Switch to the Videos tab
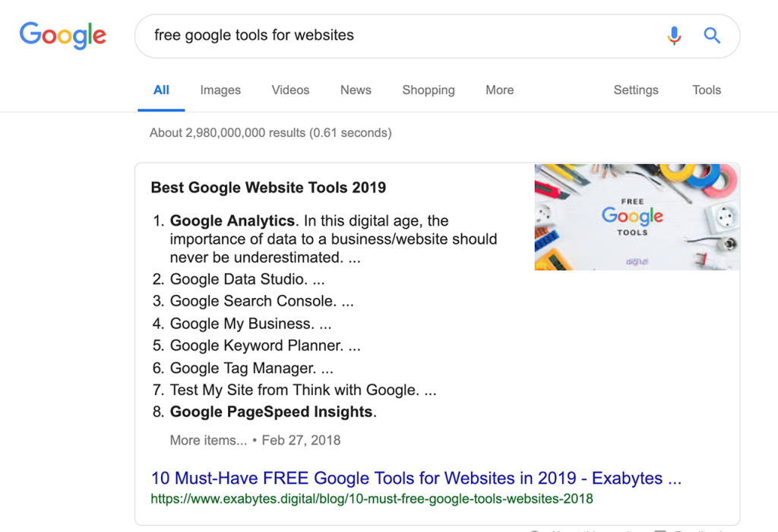The width and height of the screenshot is (778, 532). (x=290, y=90)
